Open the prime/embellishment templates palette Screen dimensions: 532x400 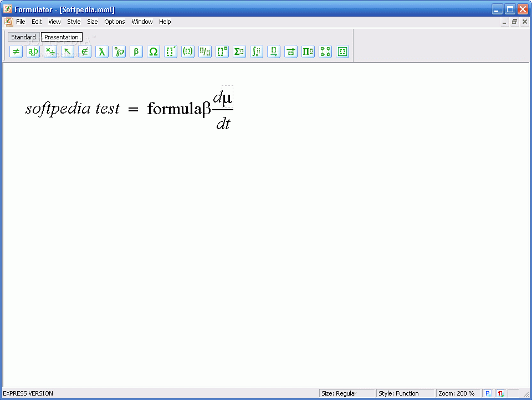pos(171,52)
